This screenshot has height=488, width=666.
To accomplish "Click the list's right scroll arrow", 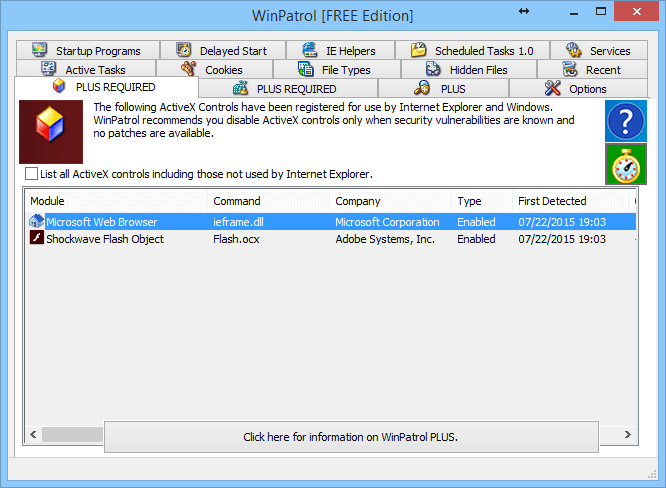I will 627,434.
